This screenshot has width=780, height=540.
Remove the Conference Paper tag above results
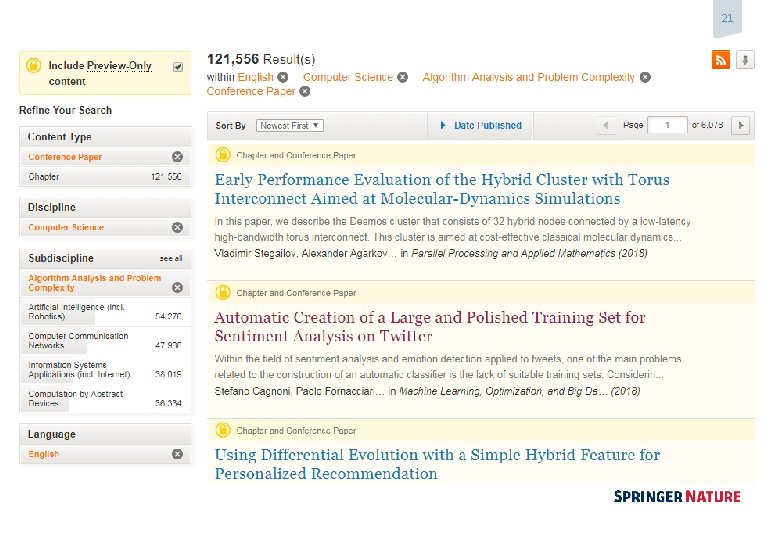click(305, 91)
